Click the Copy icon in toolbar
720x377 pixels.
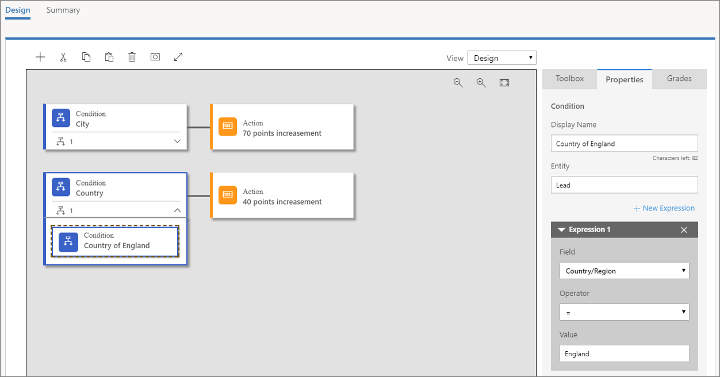pos(86,57)
